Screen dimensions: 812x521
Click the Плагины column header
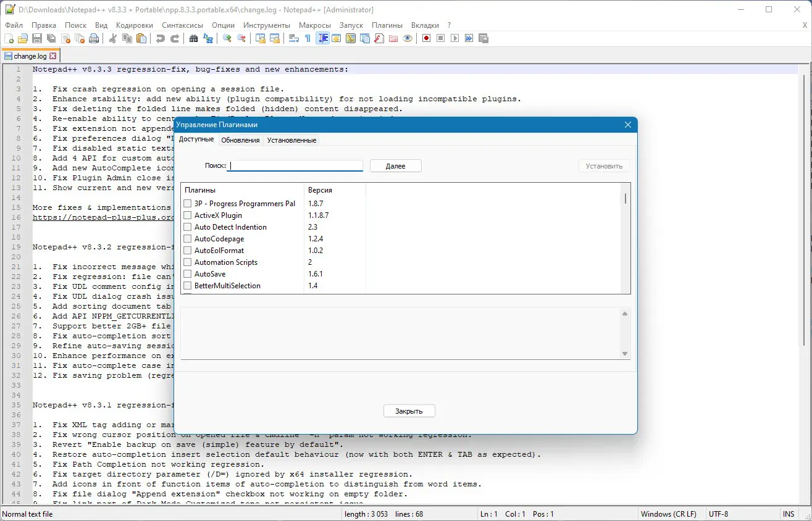click(243, 190)
